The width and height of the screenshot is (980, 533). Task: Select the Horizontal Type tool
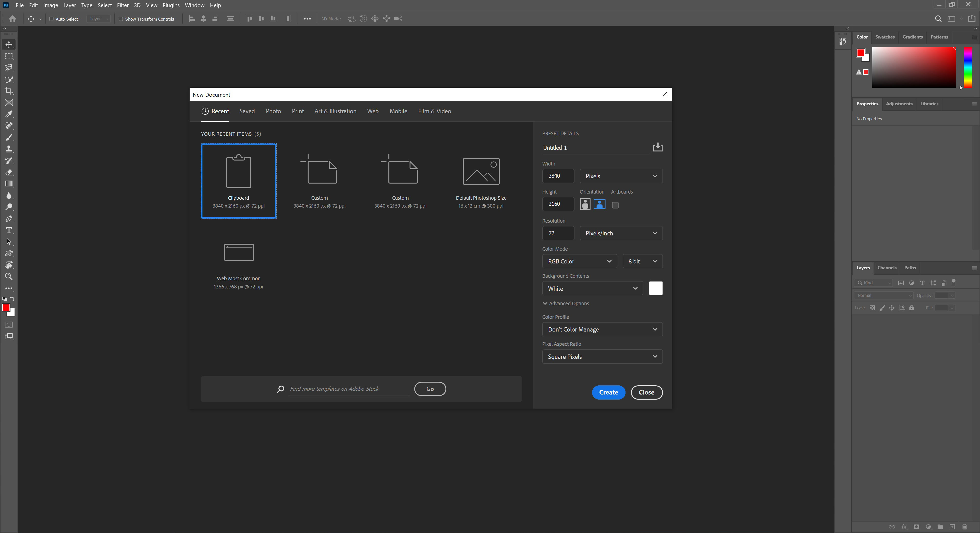[x=9, y=230]
